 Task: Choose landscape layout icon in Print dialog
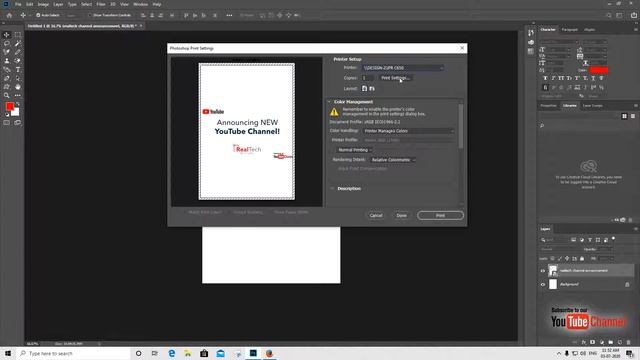pos(372,88)
